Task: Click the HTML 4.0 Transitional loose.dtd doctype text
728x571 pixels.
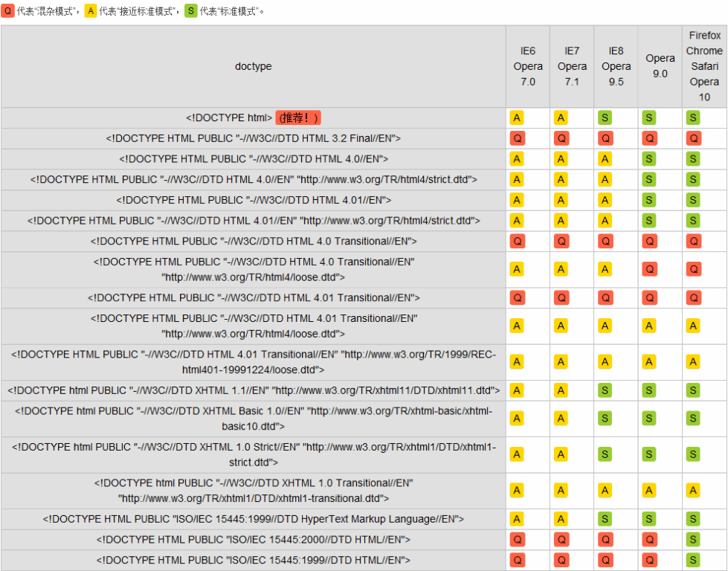Action: point(254,269)
